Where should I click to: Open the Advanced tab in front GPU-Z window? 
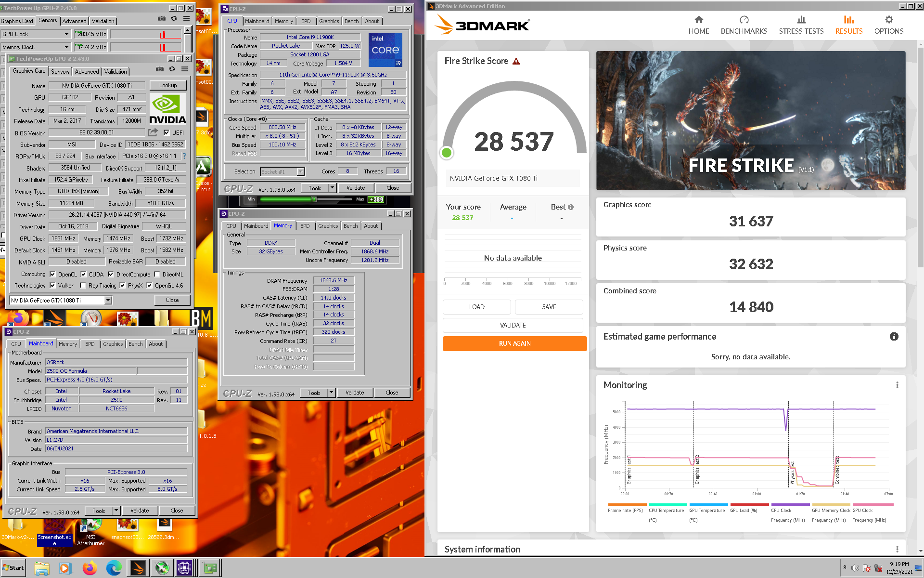coord(87,72)
